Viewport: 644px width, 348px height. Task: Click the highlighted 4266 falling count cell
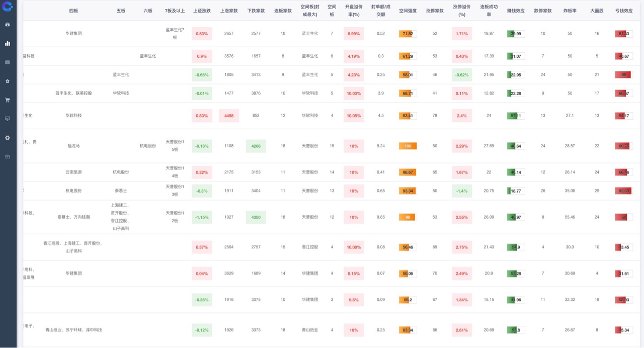(256, 146)
